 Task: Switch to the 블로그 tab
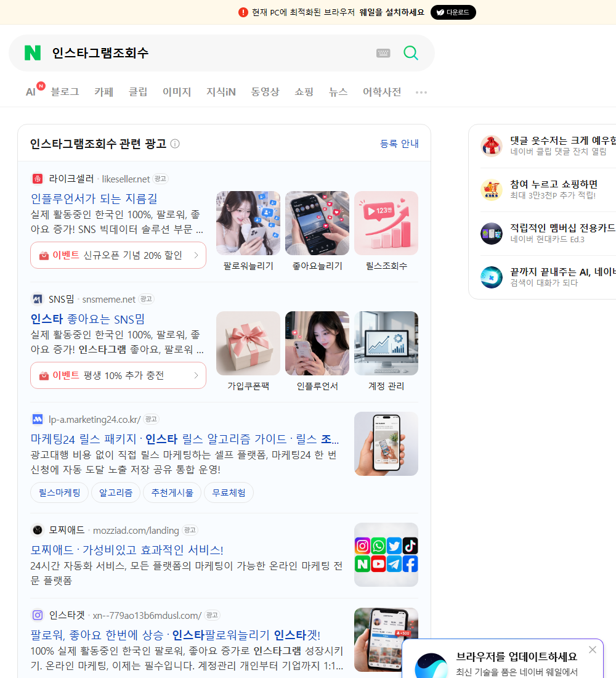coord(65,92)
